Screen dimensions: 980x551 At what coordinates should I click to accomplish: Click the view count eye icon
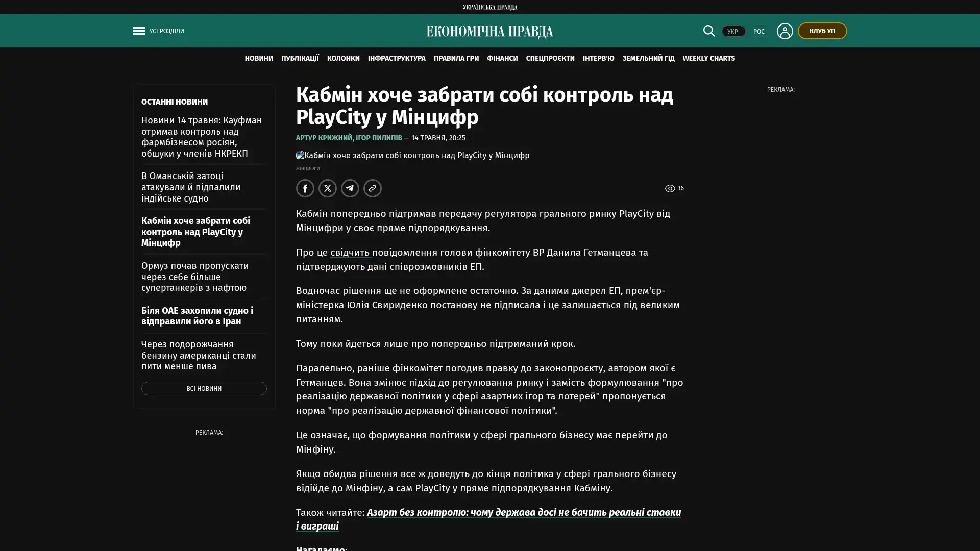(x=670, y=189)
